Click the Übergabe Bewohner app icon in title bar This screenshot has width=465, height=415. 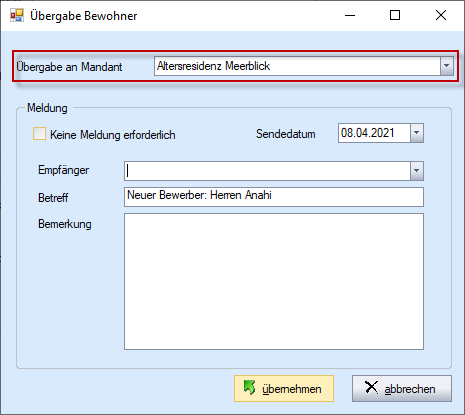[17, 15]
